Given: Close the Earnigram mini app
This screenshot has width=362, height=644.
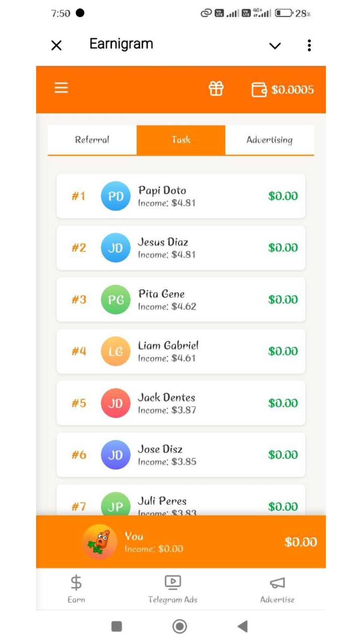Looking at the screenshot, I should pyautogui.click(x=57, y=45).
